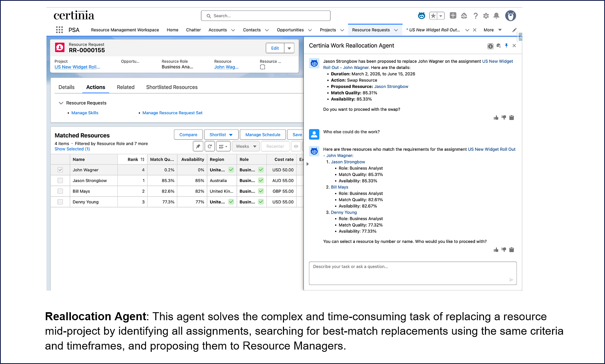This screenshot has width=605, height=364.
Task: Switch to the Shortlisted Resources tab
Action: point(172,87)
